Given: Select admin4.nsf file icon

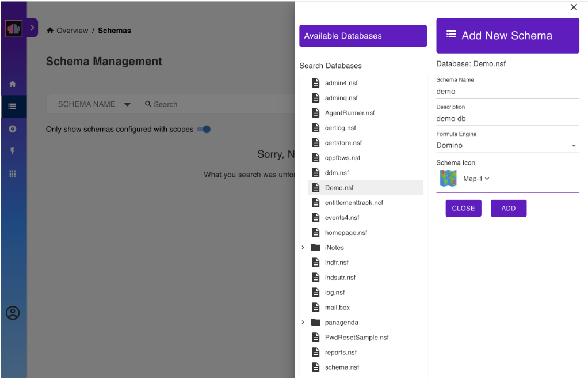Looking at the screenshot, I should (x=316, y=83).
